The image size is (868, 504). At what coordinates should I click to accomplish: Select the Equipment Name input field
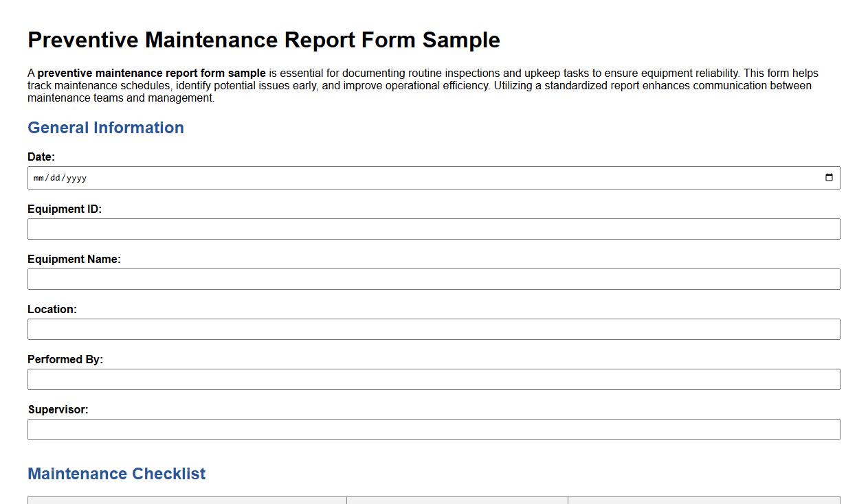433,279
